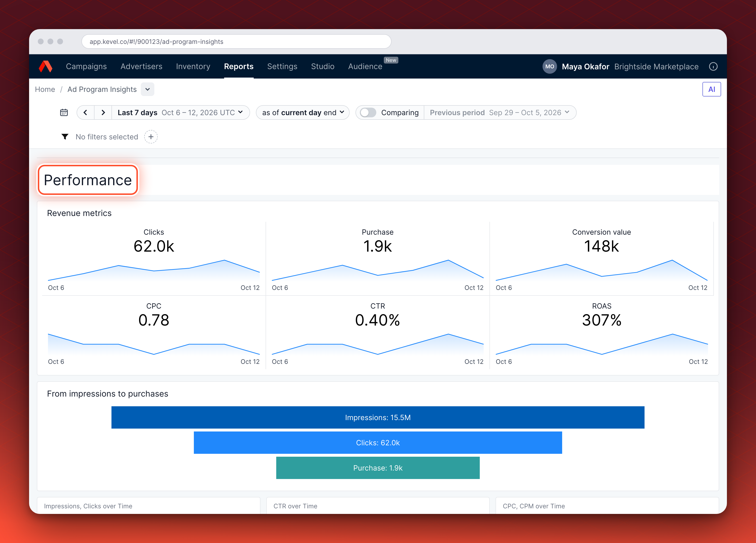756x543 pixels.
Task: Click the ROAS 307% metric value
Action: 601,320
